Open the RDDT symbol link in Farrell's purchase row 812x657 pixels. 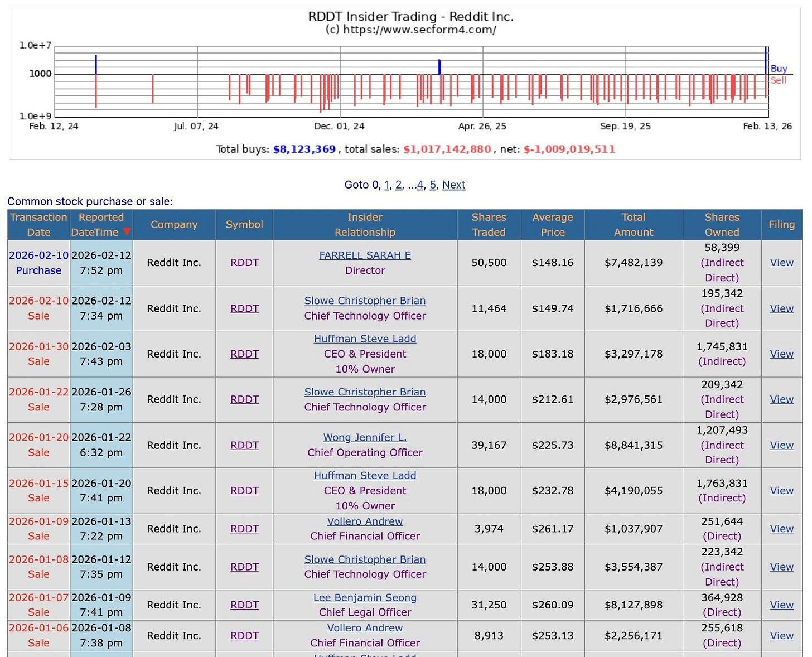point(244,263)
